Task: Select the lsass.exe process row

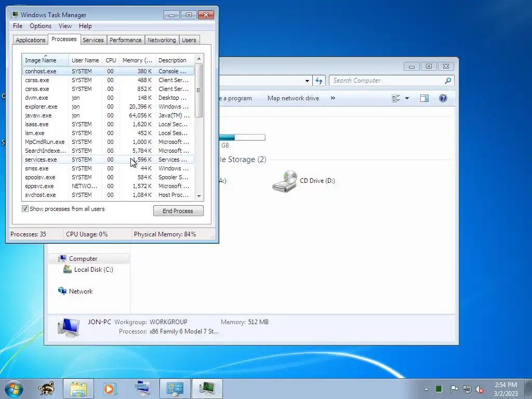Action: pyautogui.click(x=108, y=124)
